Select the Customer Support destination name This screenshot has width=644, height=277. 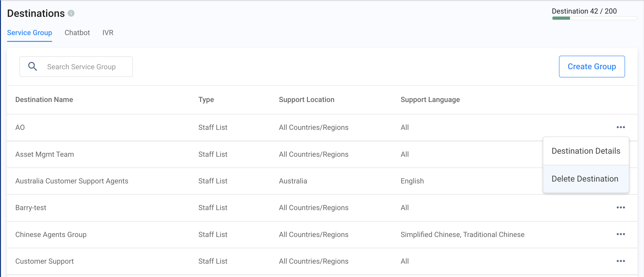coord(44,261)
